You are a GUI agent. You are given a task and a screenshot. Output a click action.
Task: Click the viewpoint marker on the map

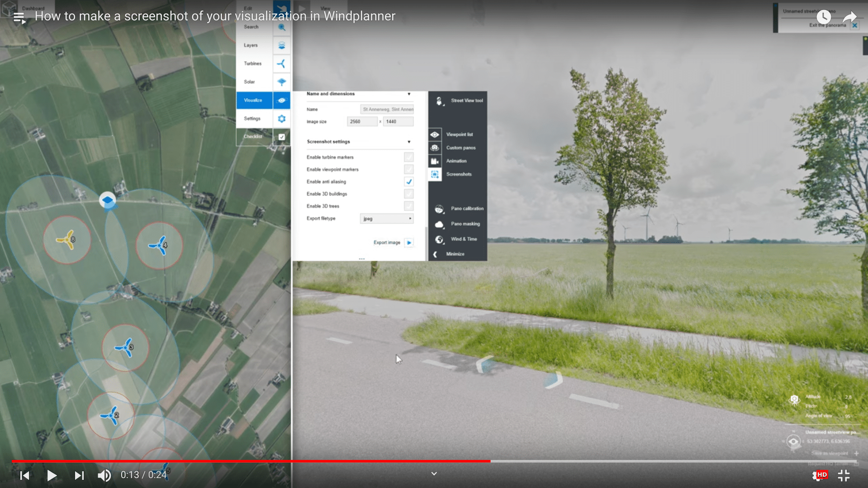coord(107,200)
